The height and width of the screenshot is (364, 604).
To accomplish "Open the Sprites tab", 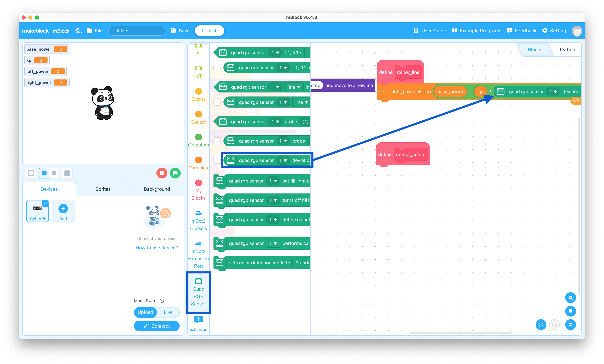I will click(x=103, y=189).
